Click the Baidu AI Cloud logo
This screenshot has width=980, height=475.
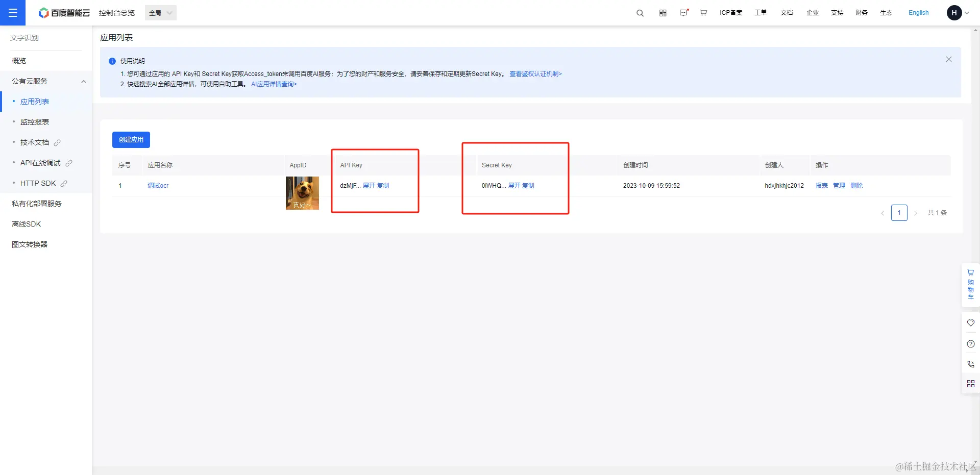click(x=64, y=13)
